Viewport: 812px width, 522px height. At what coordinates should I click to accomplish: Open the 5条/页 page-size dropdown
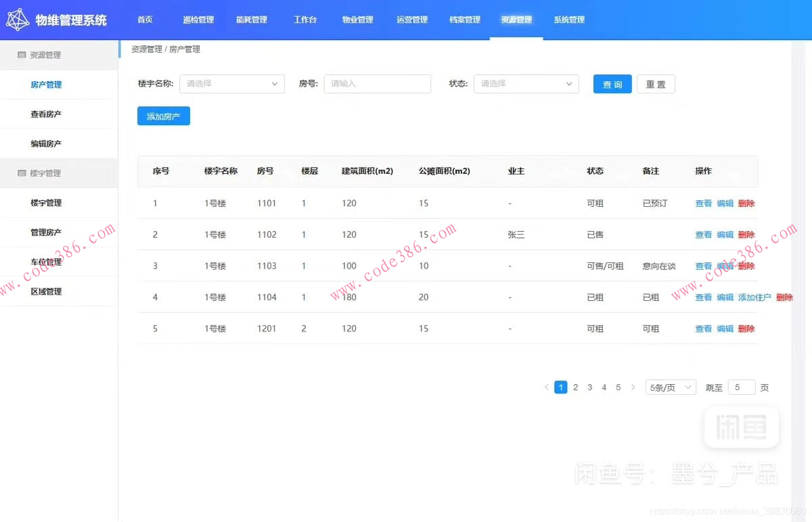669,387
